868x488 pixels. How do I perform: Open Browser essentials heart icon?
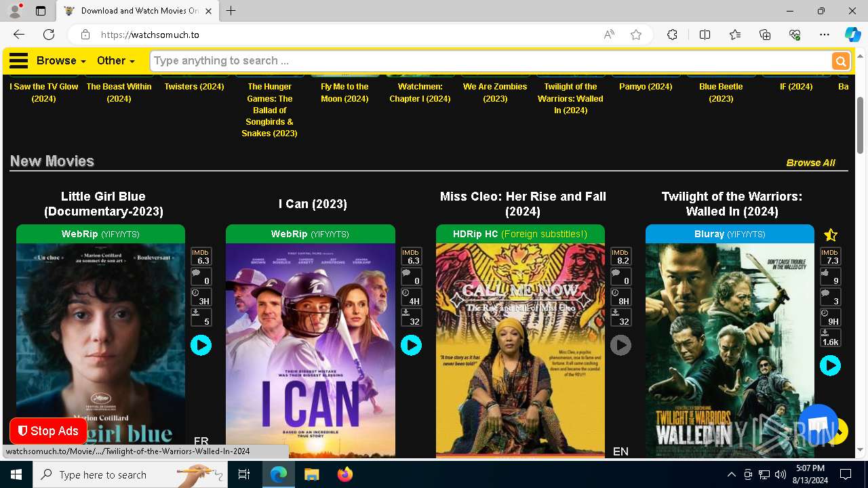click(795, 35)
